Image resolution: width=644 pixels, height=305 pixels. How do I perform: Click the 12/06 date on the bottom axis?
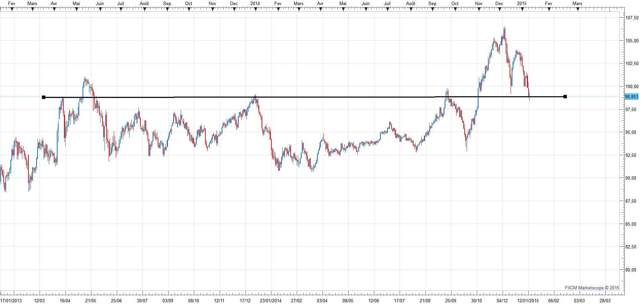click(x=374, y=301)
